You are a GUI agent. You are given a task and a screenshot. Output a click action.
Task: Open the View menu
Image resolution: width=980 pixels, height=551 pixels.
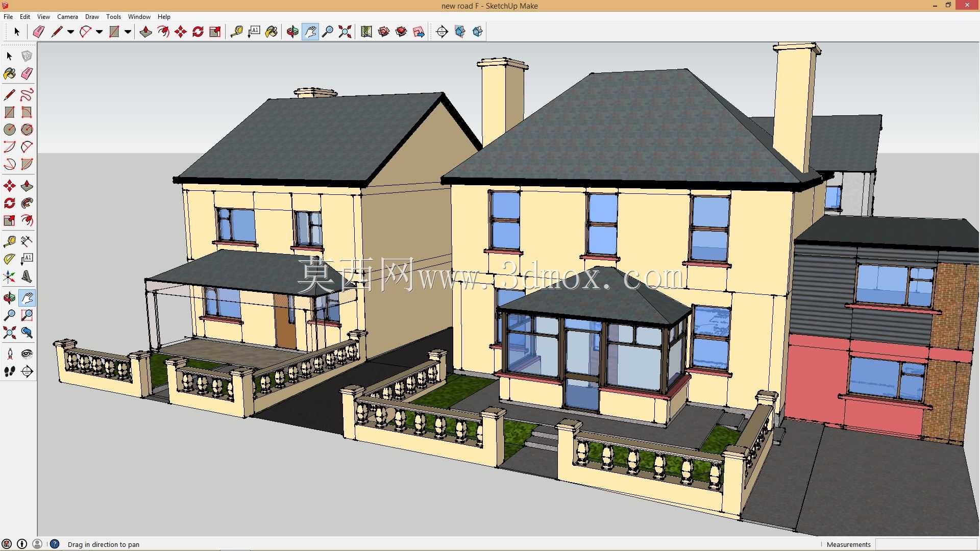[x=43, y=17]
